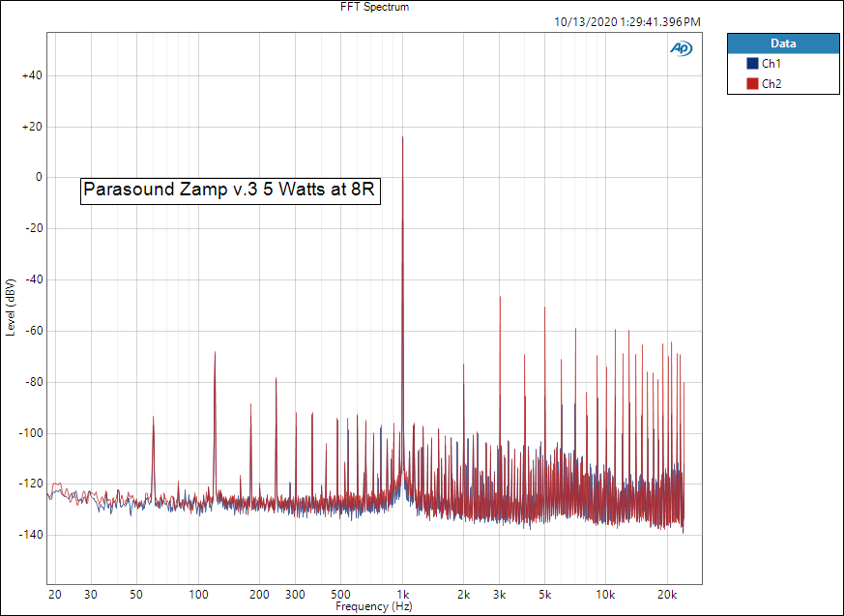Click the 30 Hz x-axis label
Image resolution: width=844 pixels, height=616 pixels.
point(91,595)
